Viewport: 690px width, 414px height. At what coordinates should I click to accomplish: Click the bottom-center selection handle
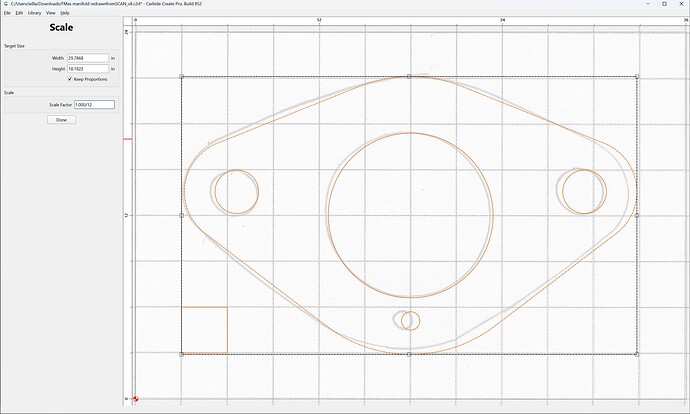pos(409,354)
